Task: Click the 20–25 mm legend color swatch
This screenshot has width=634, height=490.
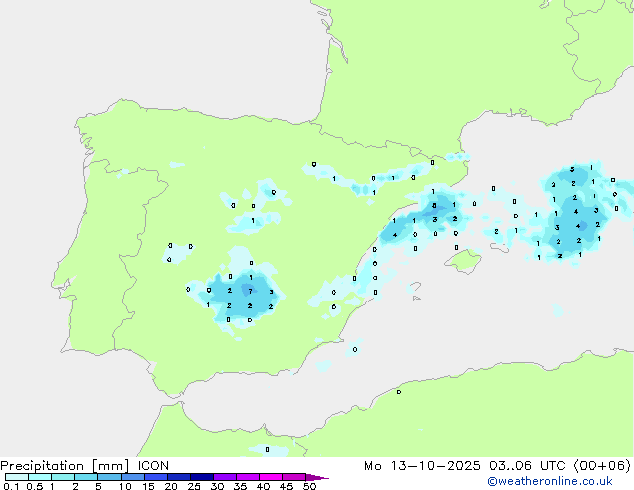Action: (x=179, y=477)
